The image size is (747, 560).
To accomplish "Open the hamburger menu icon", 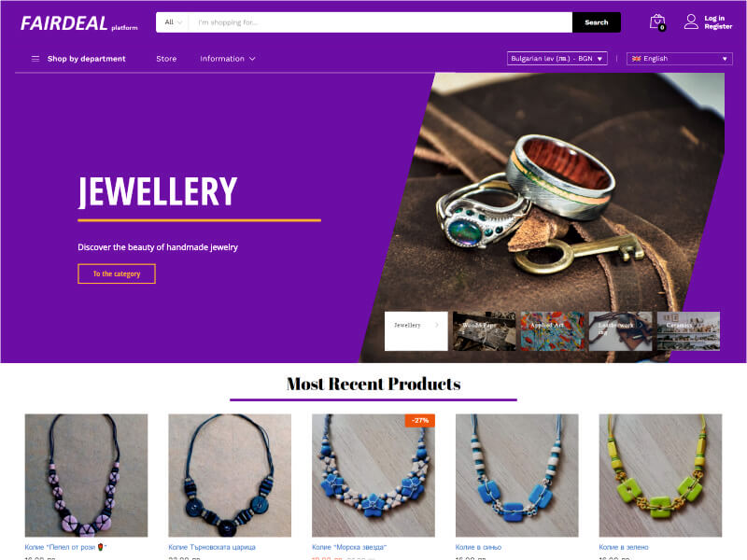I will click(35, 59).
